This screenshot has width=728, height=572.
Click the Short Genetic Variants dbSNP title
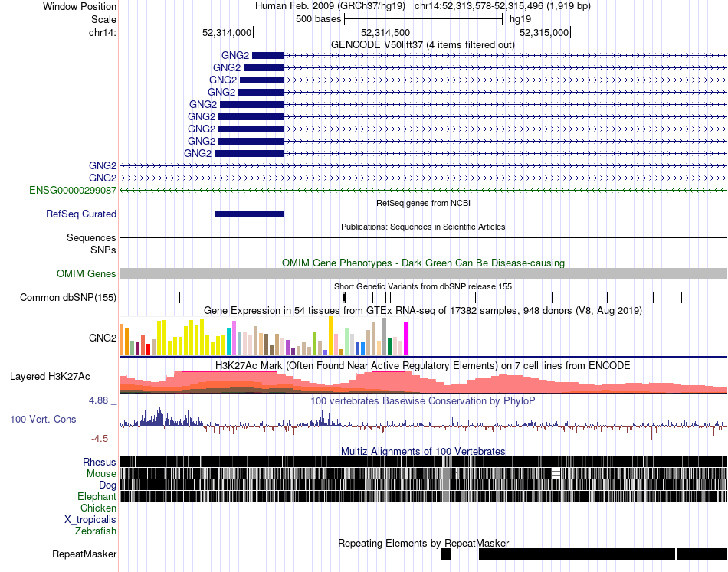(423, 286)
